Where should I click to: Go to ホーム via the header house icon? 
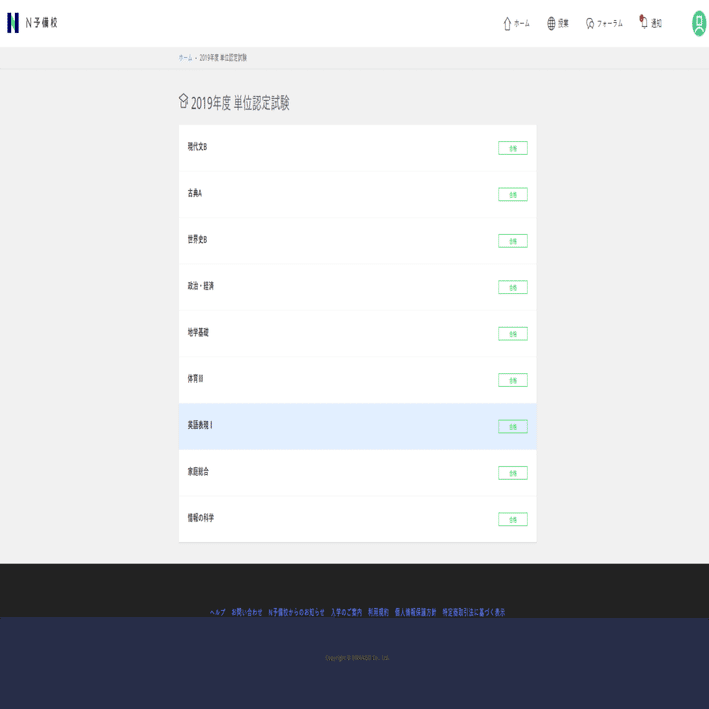516,23
